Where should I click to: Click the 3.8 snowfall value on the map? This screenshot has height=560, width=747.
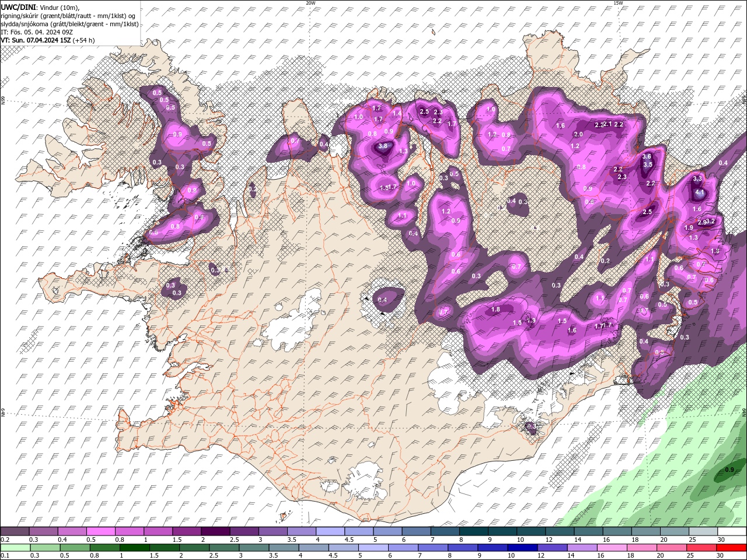click(383, 146)
